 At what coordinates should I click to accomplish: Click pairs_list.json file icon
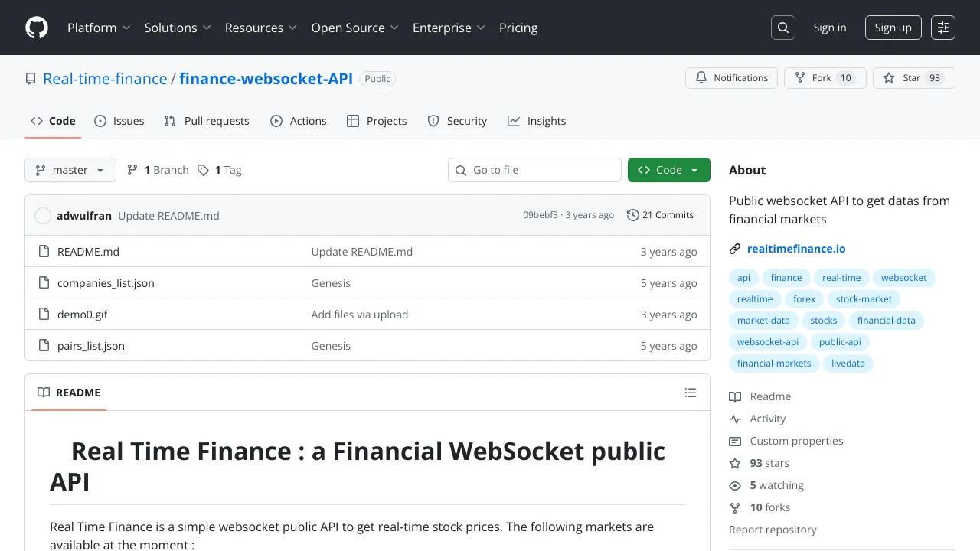(44, 346)
